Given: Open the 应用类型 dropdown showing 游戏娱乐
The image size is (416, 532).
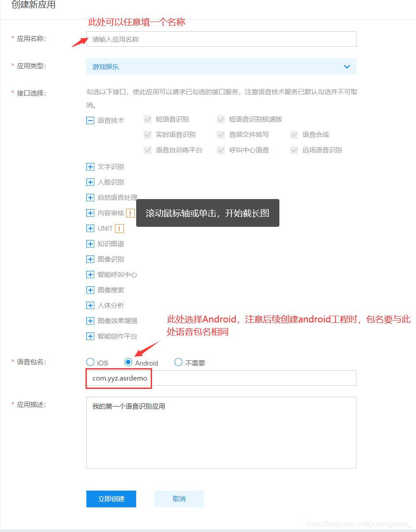Looking at the screenshot, I should (221, 66).
